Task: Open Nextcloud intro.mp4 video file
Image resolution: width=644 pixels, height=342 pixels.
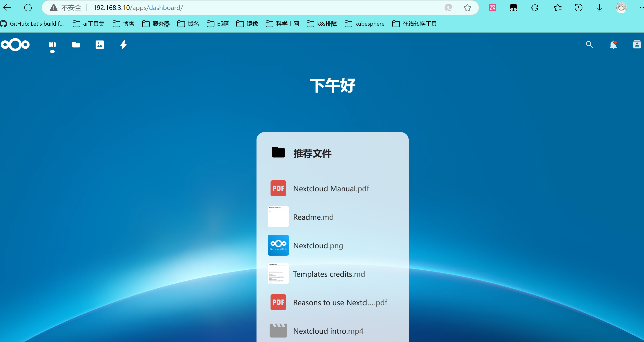Action: coord(328,331)
